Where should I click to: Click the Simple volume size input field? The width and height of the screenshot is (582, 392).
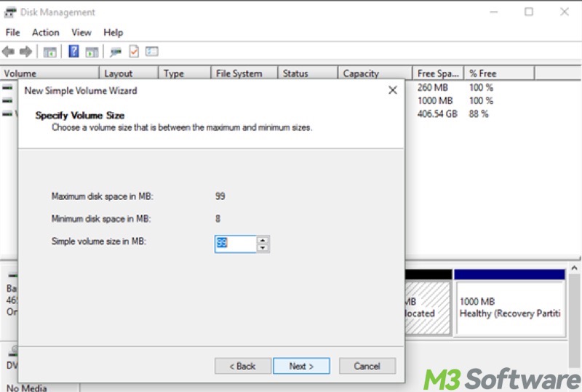(235, 244)
